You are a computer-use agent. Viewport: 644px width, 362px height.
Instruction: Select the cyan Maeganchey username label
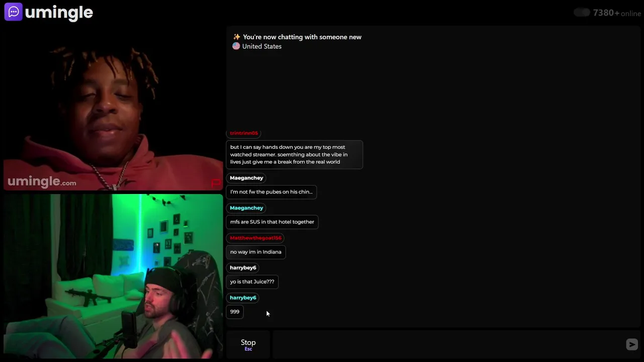pyautogui.click(x=247, y=208)
